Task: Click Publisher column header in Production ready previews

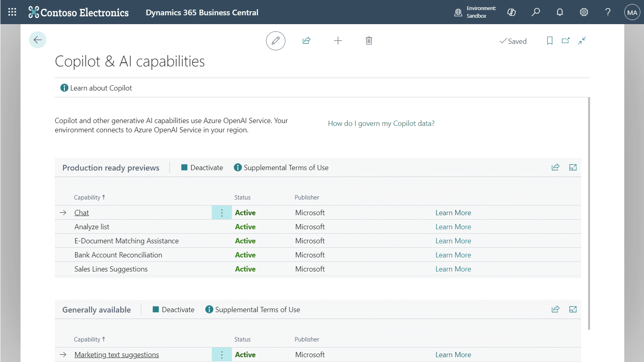Action: click(307, 197)
